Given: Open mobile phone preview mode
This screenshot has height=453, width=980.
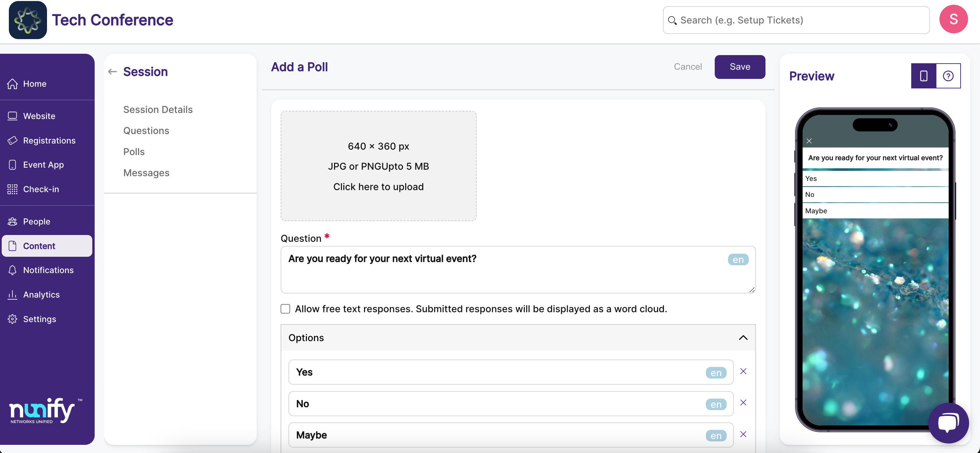Looking at the screenshot, I should (923, 75).
